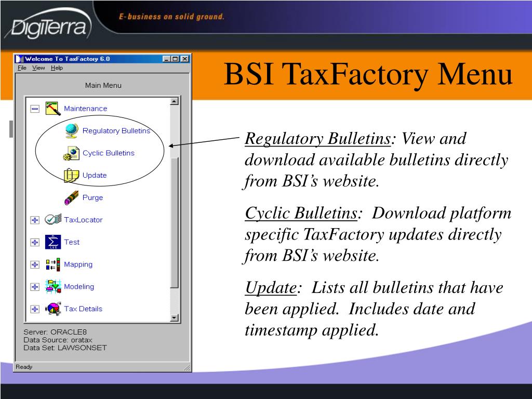532x399 pixels.
Task: Click the underlined Update heading text
Action: 271,288
